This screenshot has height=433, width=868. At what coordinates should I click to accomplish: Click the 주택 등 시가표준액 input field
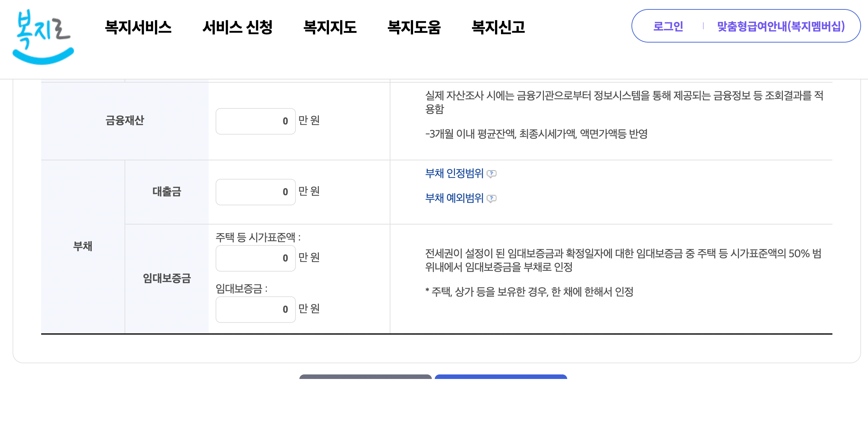(255, 258)
